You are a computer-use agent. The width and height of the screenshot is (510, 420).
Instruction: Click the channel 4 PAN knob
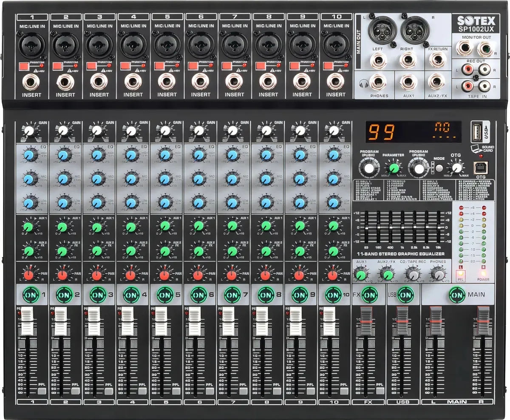pyautogui.click(x=130, y=275)
